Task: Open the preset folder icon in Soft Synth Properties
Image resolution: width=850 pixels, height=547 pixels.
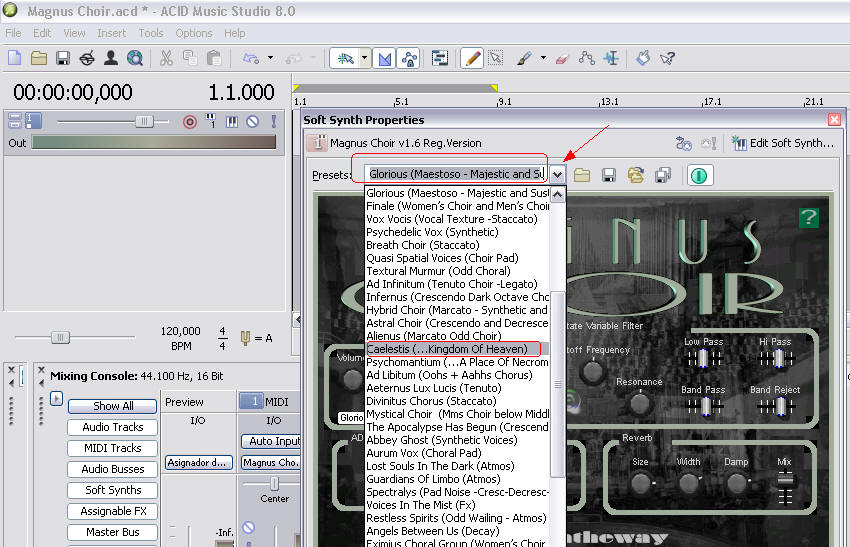Action: (x=582, y=175)
